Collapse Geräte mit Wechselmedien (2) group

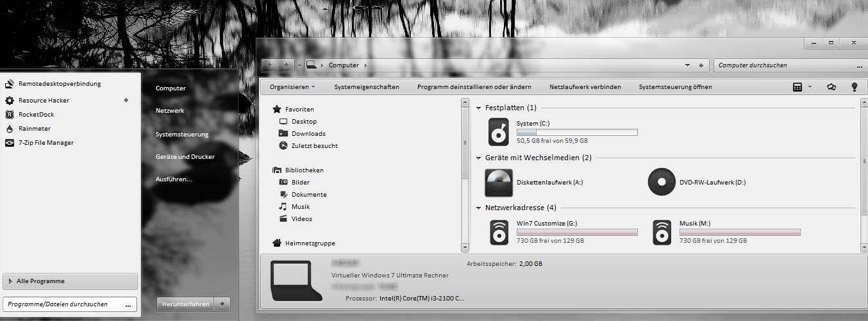click(479, 158)
